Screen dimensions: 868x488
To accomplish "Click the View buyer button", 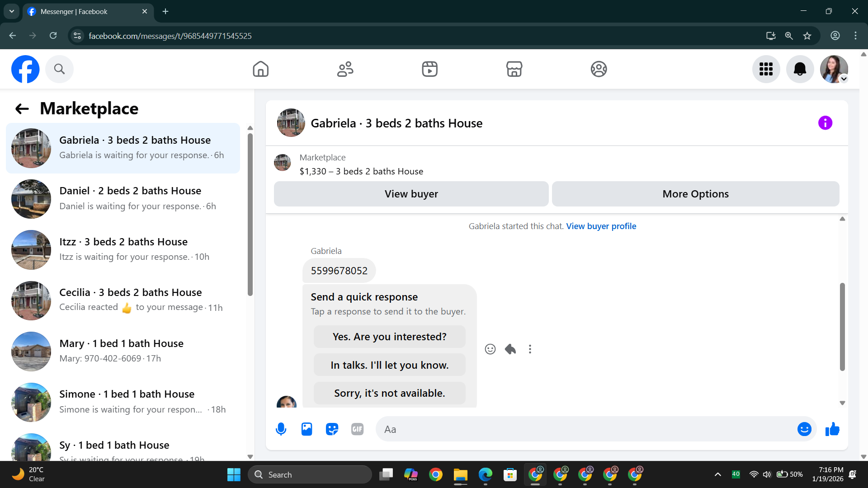I will [411, 194].
